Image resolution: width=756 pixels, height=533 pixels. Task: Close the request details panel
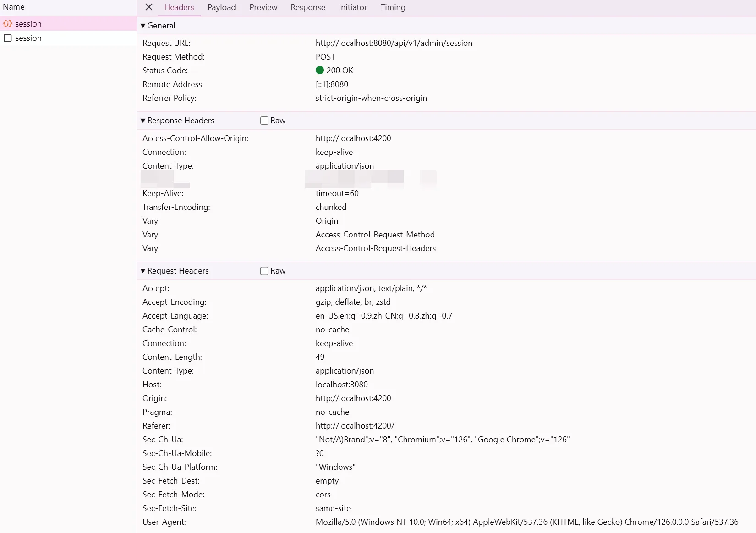click(x=148, y=7)
